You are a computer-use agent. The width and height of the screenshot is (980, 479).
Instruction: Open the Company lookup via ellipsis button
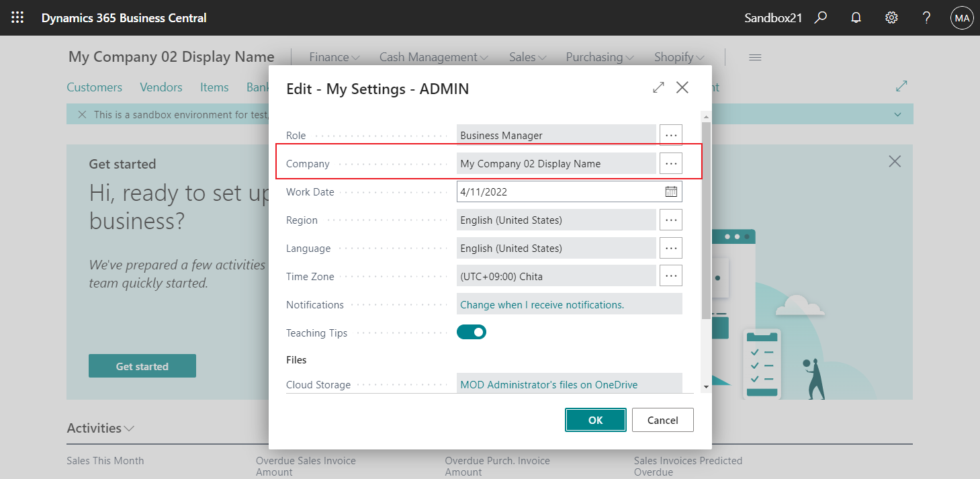tap(670, 163)
